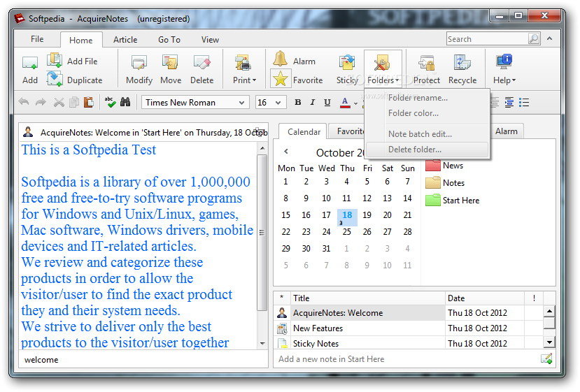Select the AcquireNotes: Welcome note row
Image resolution: width=580 pixels, height=392 pixels.
coord(409,312)
